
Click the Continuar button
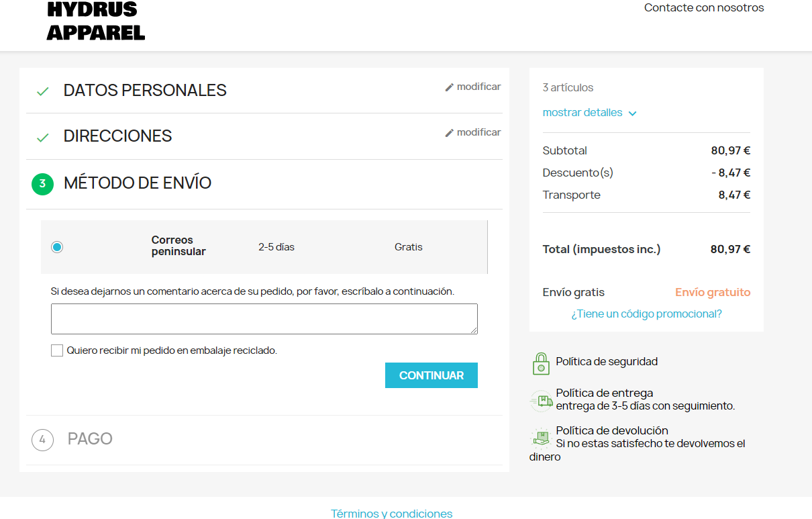pos(432,375)
